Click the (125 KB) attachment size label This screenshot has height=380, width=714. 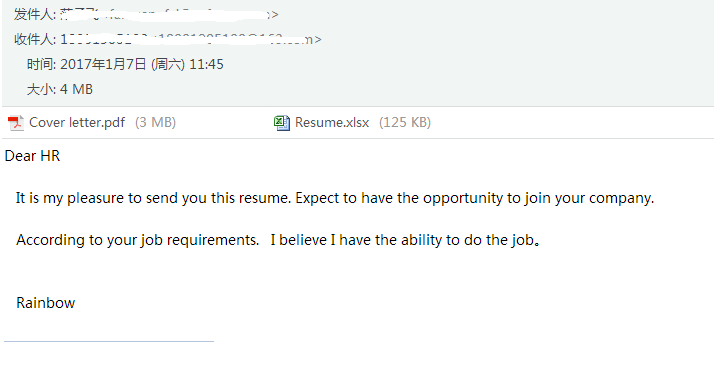(405, 122)
